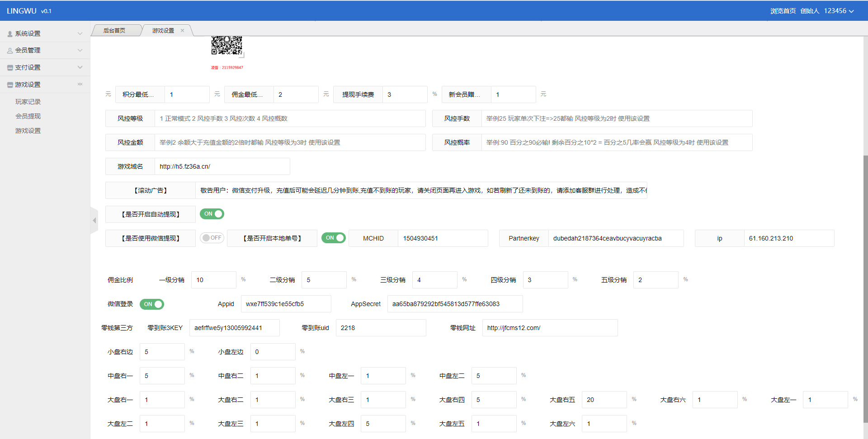Expand the 会员管理 menu chevron

[80, 50]
